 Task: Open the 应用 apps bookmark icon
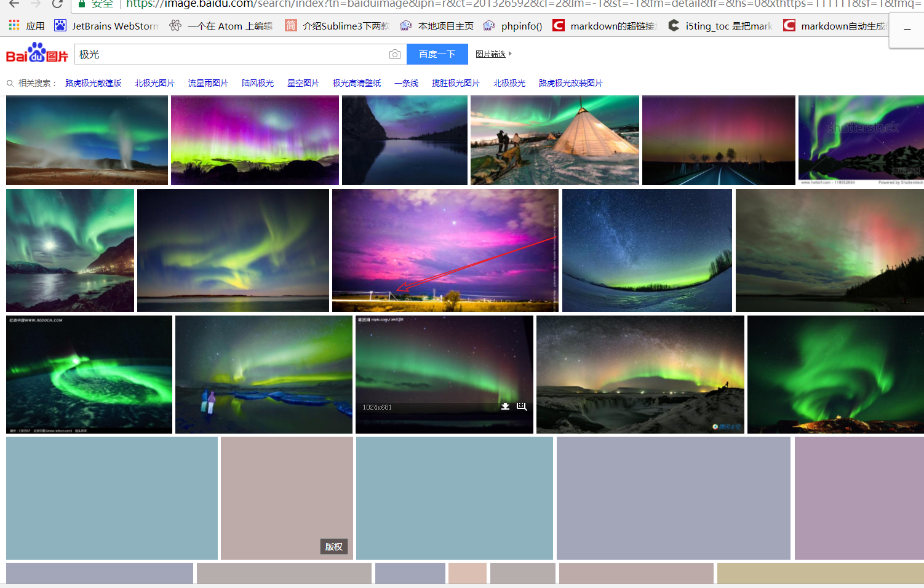(14, 26)
